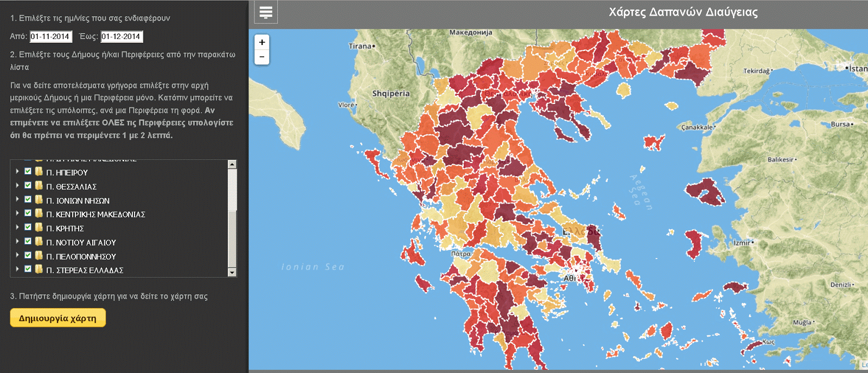Select the Π. ΗΠΕΙΡΟΥ label
Image resolution: width=868 pixels, height=373 pixels.
(67, 172)
